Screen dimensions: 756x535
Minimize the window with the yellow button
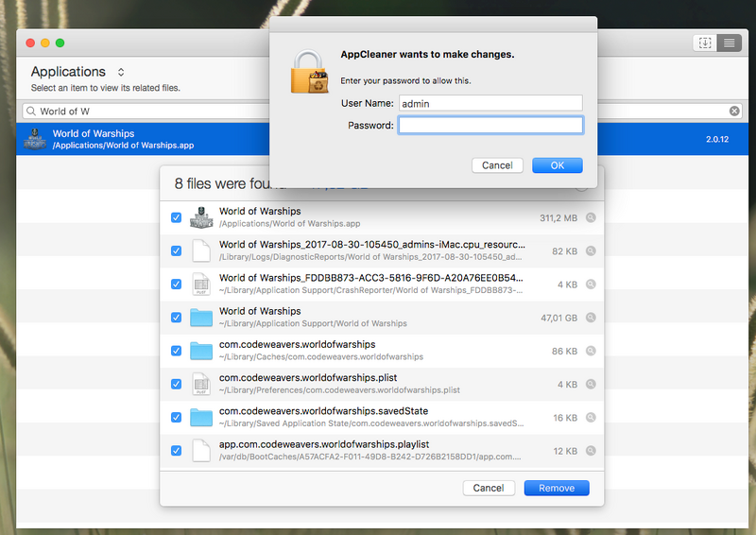(x=45, y=43)
